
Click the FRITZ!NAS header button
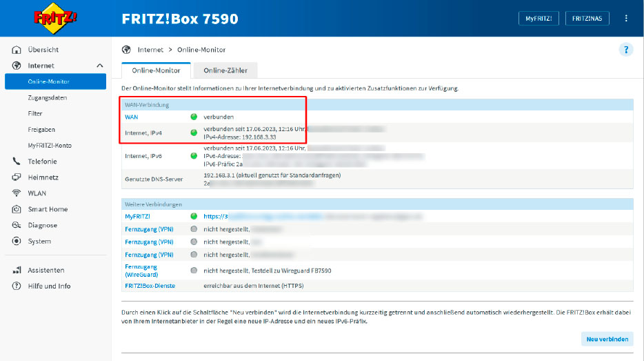pyautogui.click(x=587, y=19)
